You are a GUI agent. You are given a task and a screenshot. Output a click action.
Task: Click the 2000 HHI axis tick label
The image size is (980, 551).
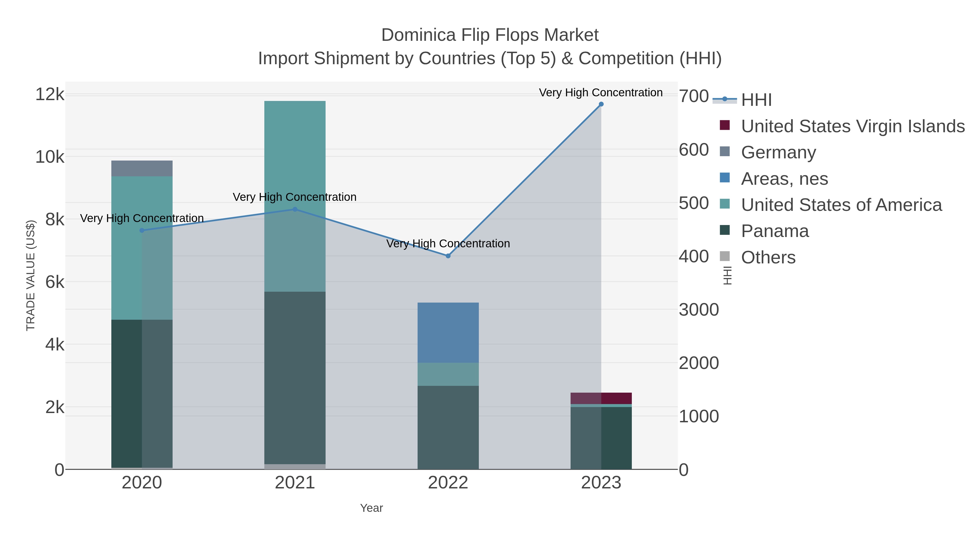699,363
